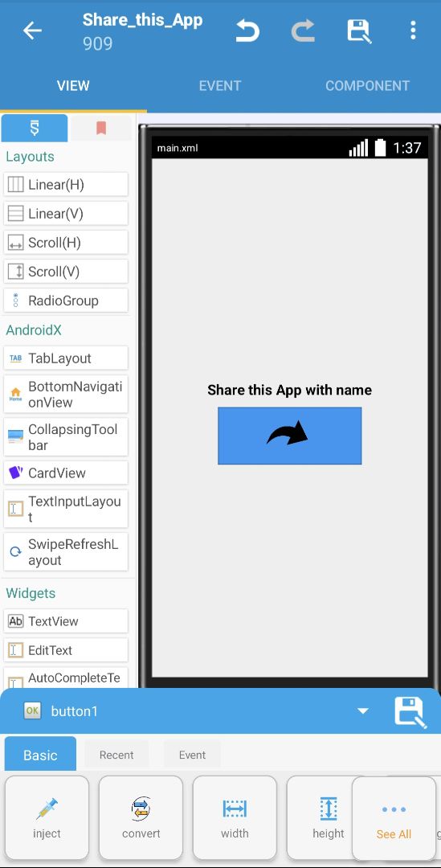Select the blue share button in preview
Screen dimensions: 441x868
click(x=289, y=436)
